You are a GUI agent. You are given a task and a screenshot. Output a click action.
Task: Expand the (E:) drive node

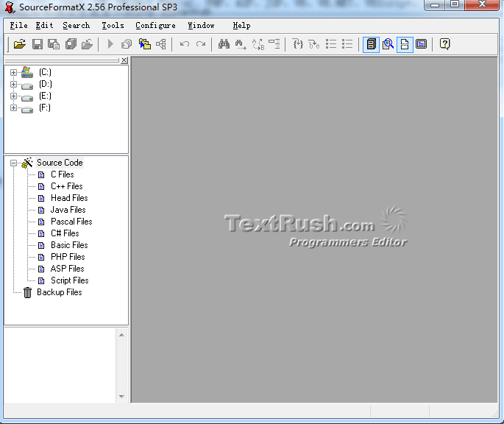[x=13, y=96]
